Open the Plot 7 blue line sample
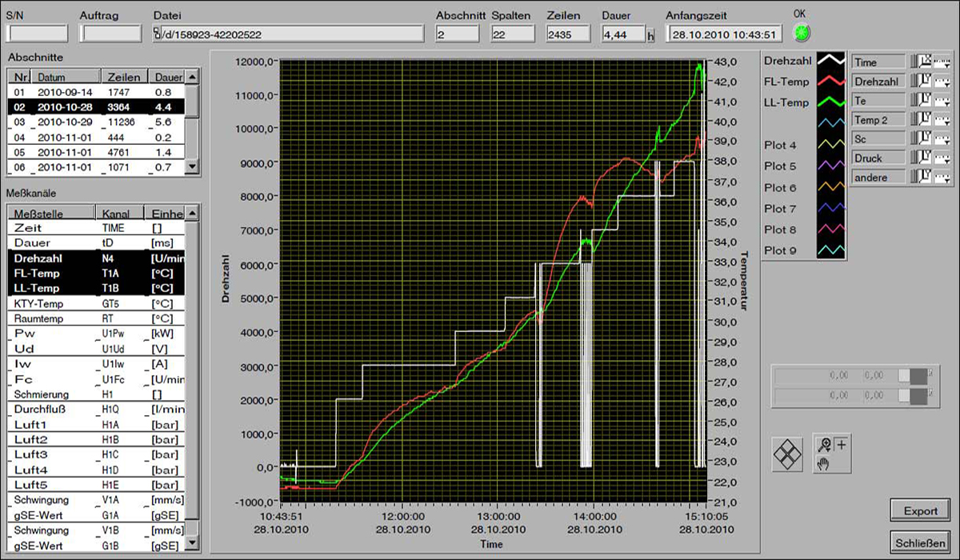 (830, 208)
